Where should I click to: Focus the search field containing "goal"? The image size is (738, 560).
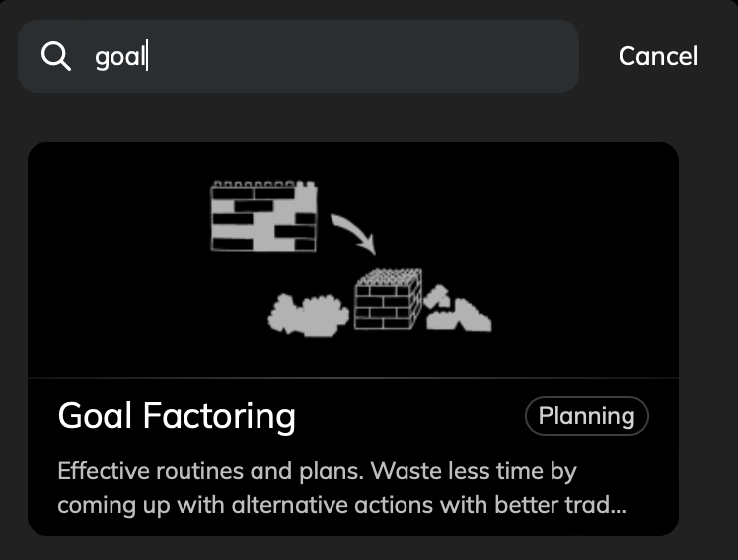298,56
